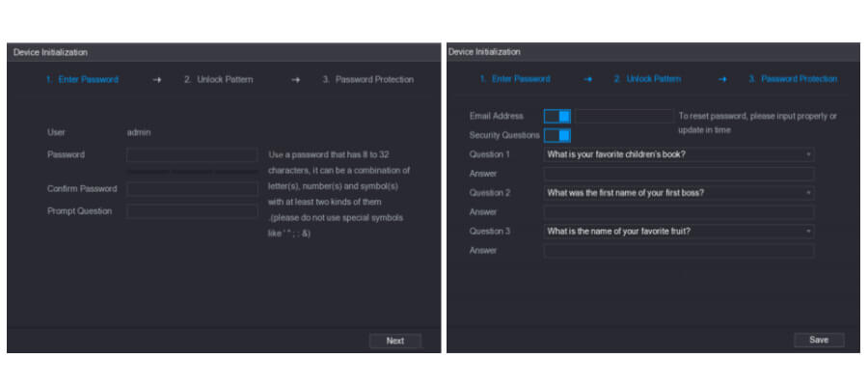Open Password Protection step in password setup dialog
Viewport: 868px width, 386px height.
367,79
